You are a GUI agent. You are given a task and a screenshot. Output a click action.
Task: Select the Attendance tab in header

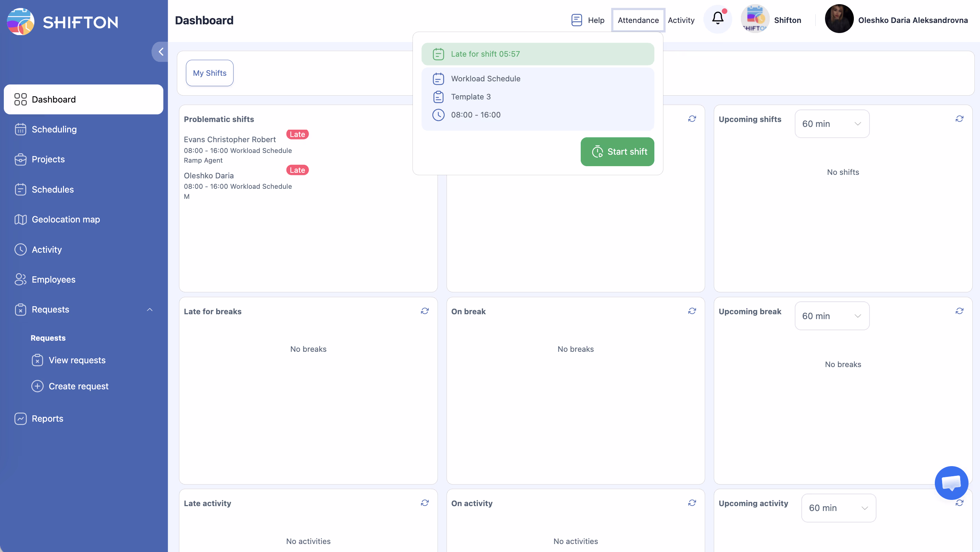638,20
